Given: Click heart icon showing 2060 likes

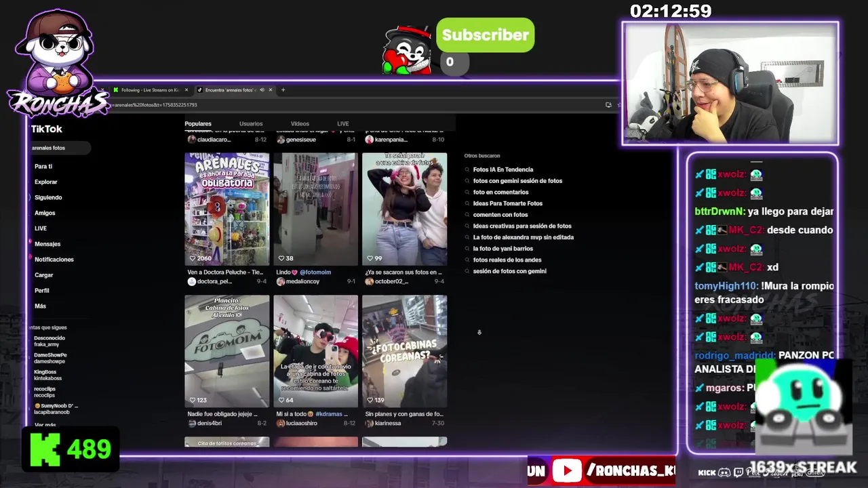Looking at the screenshot, I should click(193, 258).
